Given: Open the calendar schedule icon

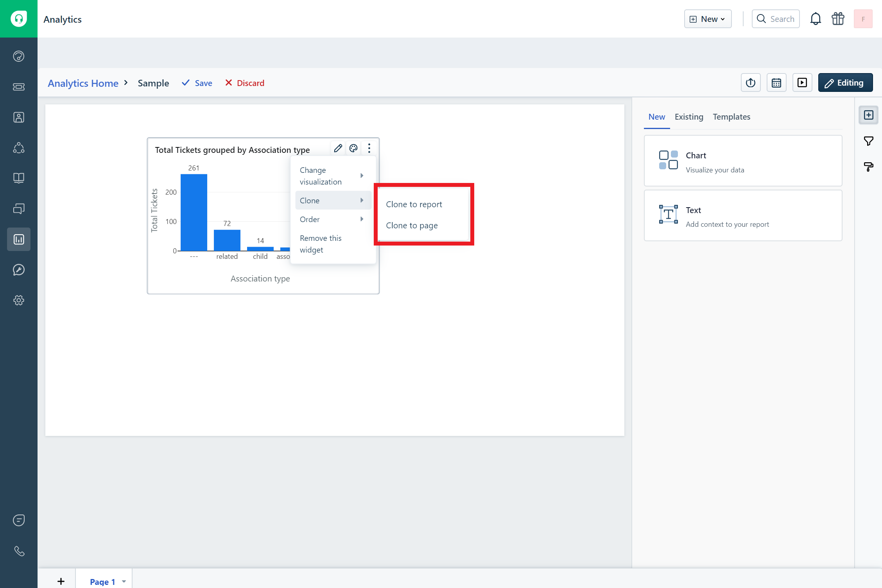Looking at the screenshot, I should pos(776,83).
